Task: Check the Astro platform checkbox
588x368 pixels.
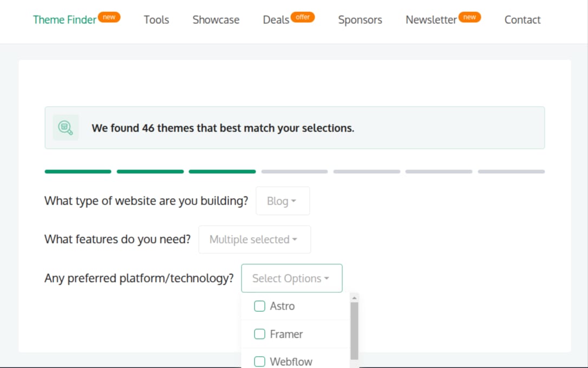Action: click(x=260, y=306)
